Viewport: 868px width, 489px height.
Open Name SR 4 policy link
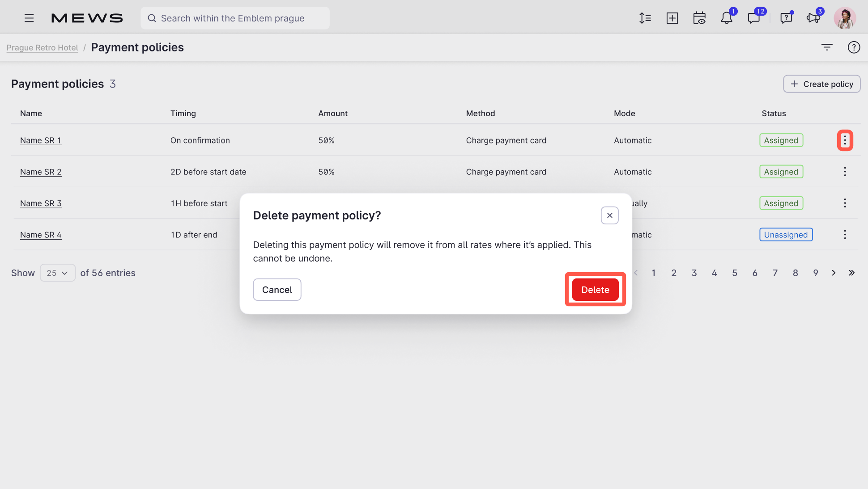(41, 235)
